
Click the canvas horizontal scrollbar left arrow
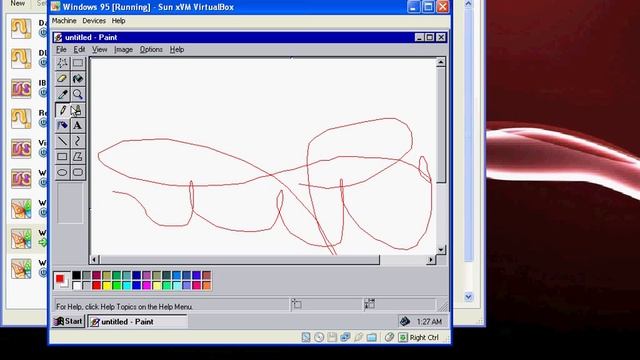pyautogui.click(x=94, y=260)
